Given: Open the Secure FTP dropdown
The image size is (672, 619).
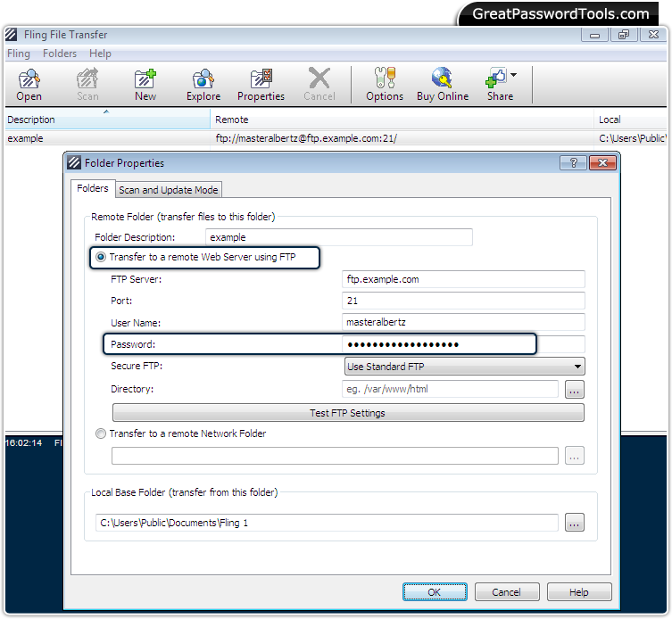Looking at the screenshot, I should [x=464, y=367].
